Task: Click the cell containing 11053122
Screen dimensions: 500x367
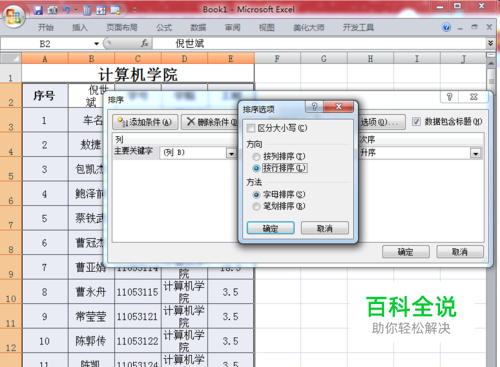Action: click(x=137, y=341)
